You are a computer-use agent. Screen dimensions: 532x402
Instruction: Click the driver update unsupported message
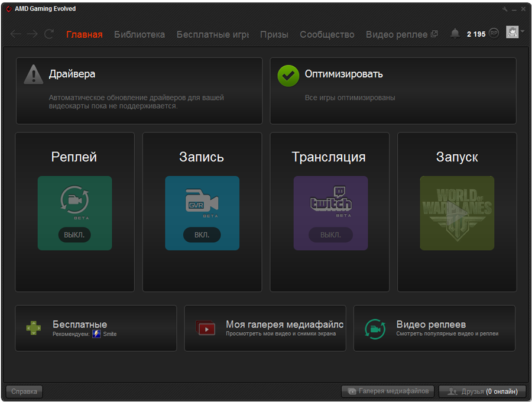tap(137, 102)
